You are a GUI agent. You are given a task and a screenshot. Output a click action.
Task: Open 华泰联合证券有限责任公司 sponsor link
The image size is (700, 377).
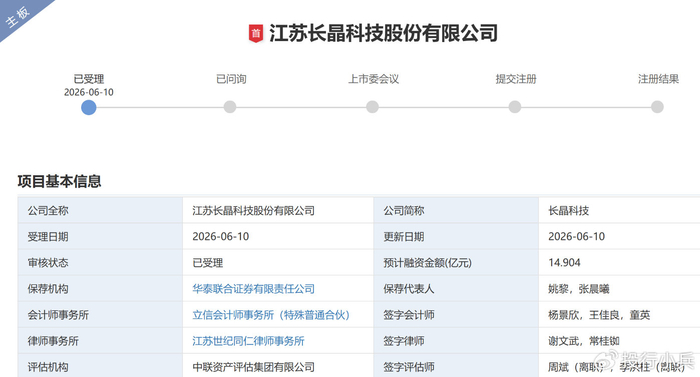tap(254, 289)
